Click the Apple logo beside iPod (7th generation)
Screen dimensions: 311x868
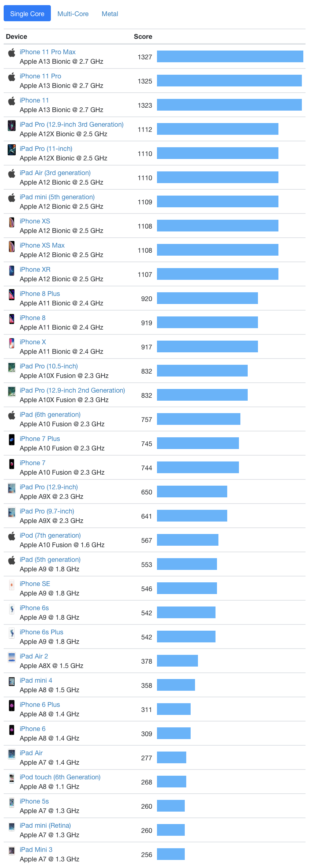point(12,536)
